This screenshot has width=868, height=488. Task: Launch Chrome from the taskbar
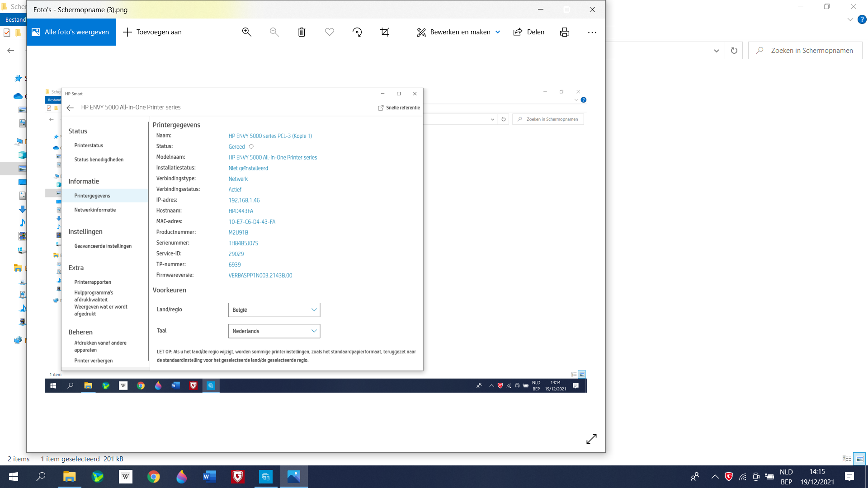(154, 477)
